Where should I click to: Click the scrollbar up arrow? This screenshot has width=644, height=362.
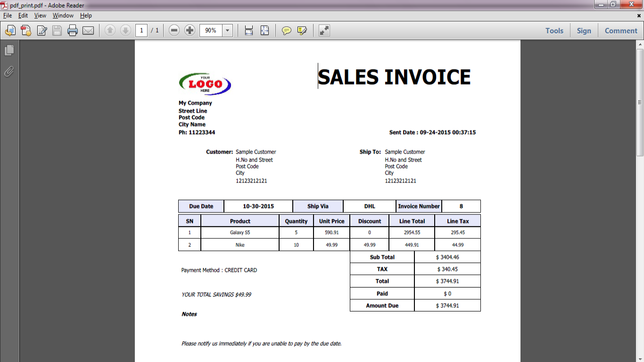pos(640,44)
